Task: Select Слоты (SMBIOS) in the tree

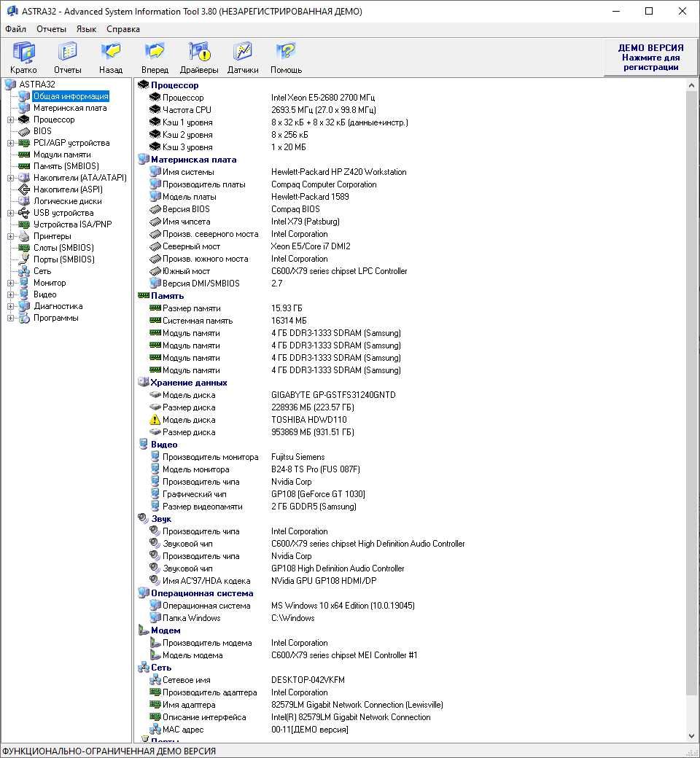Action: (63, 248)
